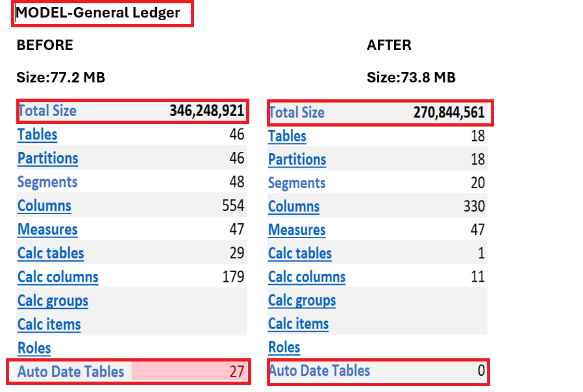Open the Tables link under BEFORE

37,134
